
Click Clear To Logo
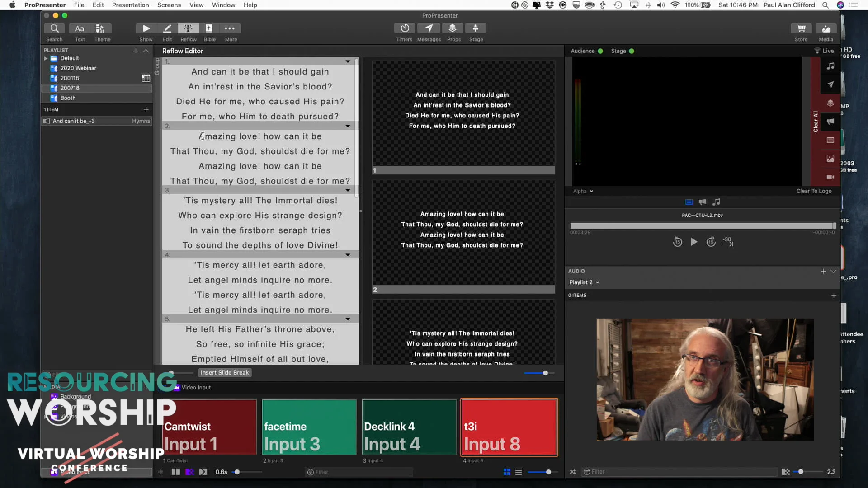(814, 191)
